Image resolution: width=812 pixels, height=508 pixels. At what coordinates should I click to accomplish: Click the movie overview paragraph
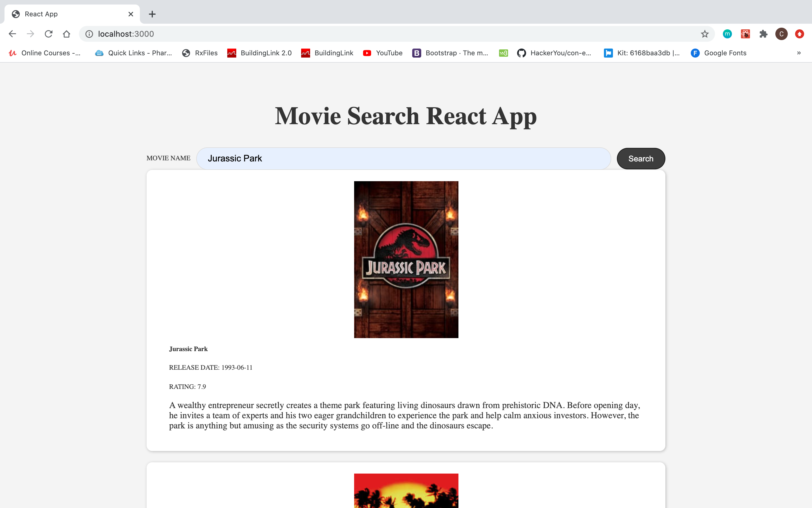(x=405, y=416)
